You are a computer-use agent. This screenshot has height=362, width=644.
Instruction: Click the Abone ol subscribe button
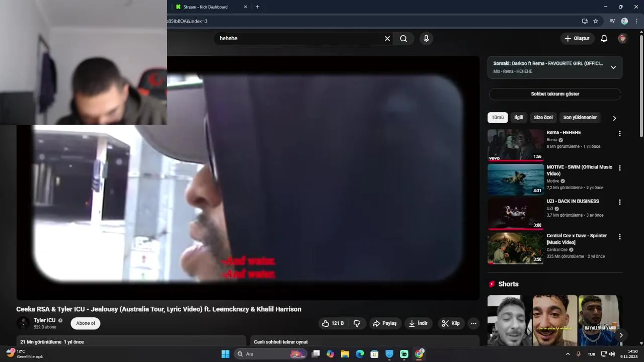(86, 323)
